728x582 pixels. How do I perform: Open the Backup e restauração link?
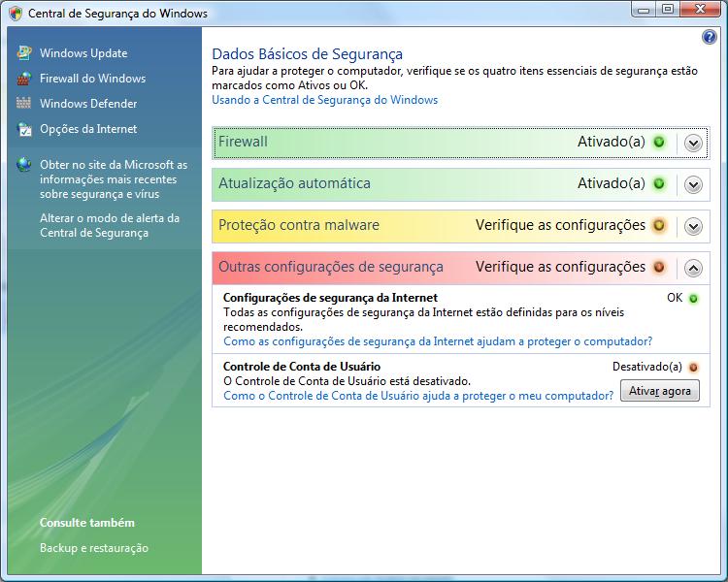[x=94, y=548]
